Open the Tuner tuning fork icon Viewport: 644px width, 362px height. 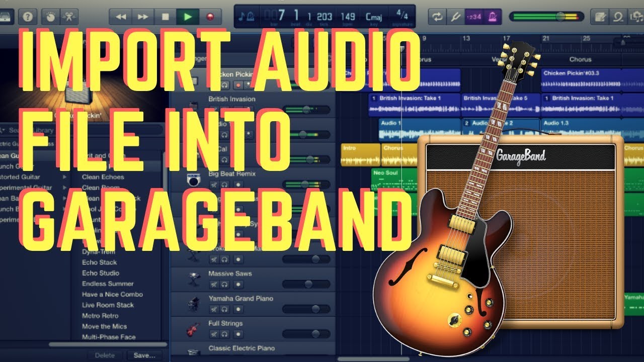(455, 17)
